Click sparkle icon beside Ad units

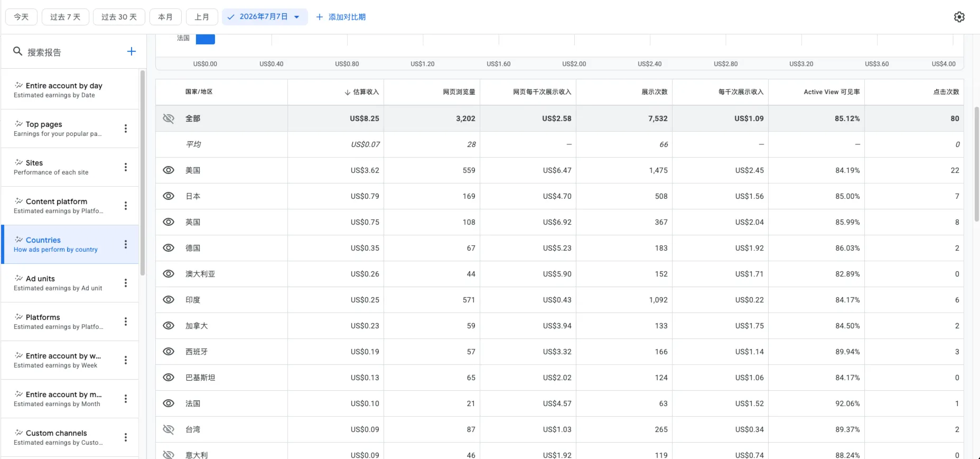tap(19, 278)
